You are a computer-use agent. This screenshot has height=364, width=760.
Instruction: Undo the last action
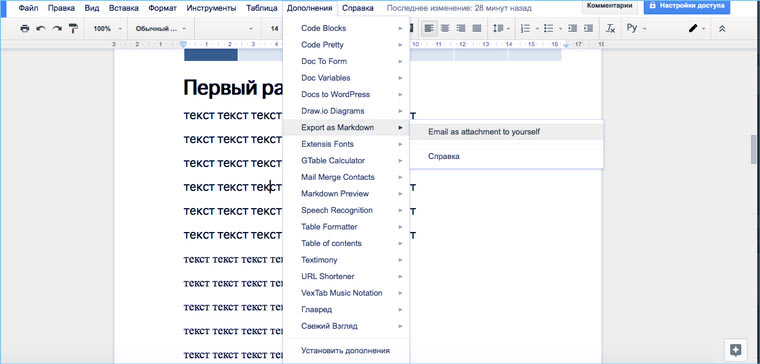pos(41,29)
